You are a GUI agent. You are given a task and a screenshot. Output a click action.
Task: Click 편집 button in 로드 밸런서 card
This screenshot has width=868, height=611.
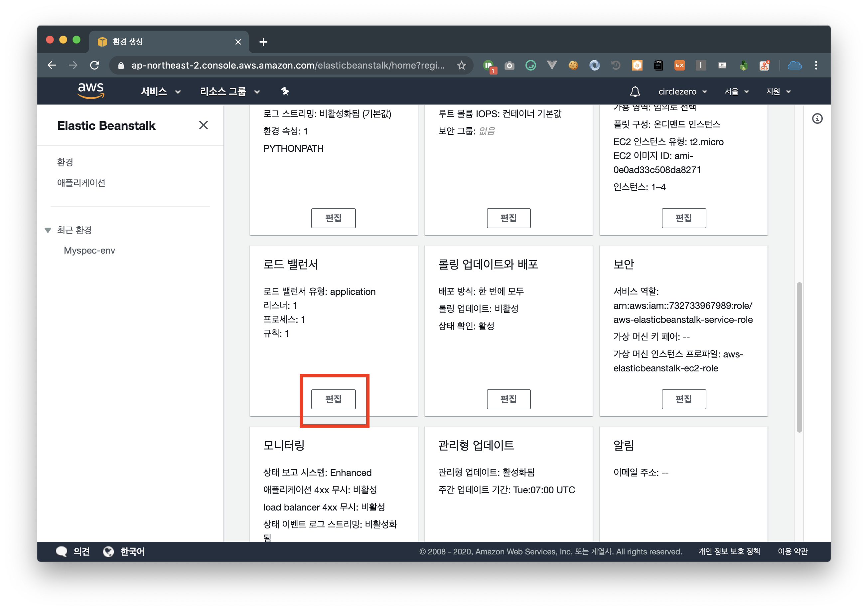tap(333, 399)
